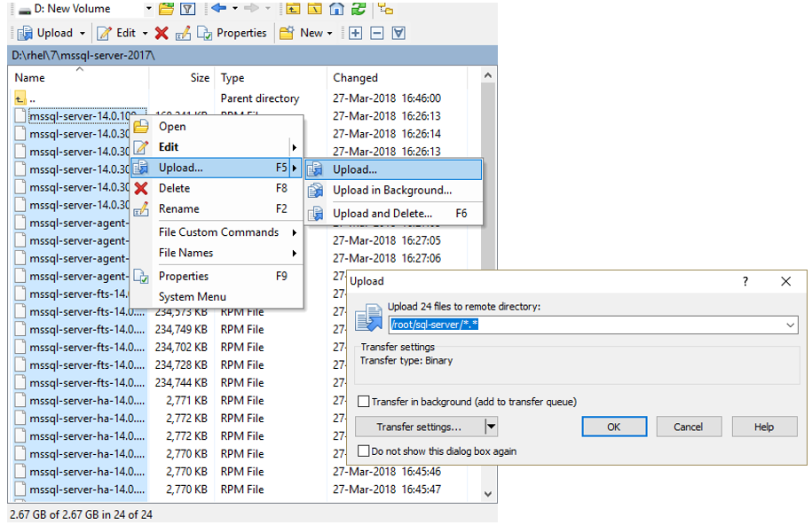This screenshot has width=812, height=525.
Task: Open the Transfer settings dropdown arrow
Action: [491, 427]
